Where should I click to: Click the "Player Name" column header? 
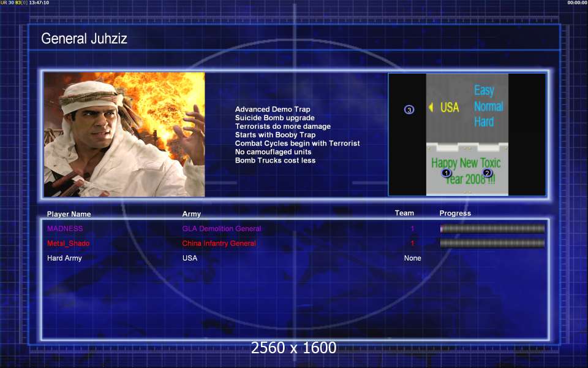(x=69, y=214)
